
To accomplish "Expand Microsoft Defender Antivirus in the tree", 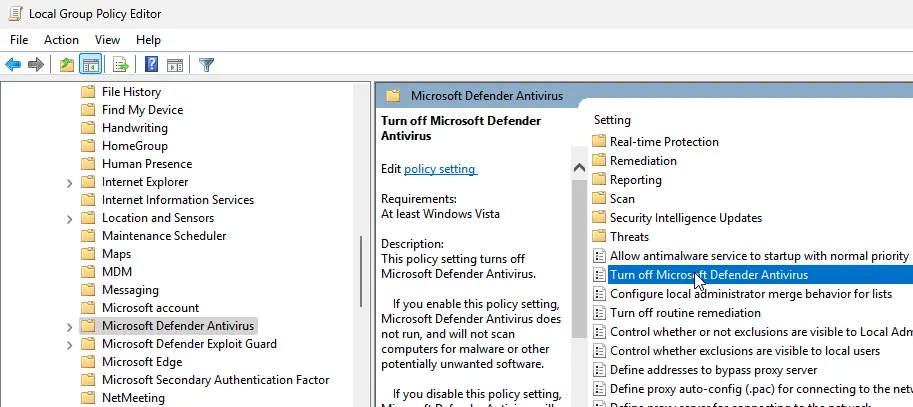I will 68,326.
